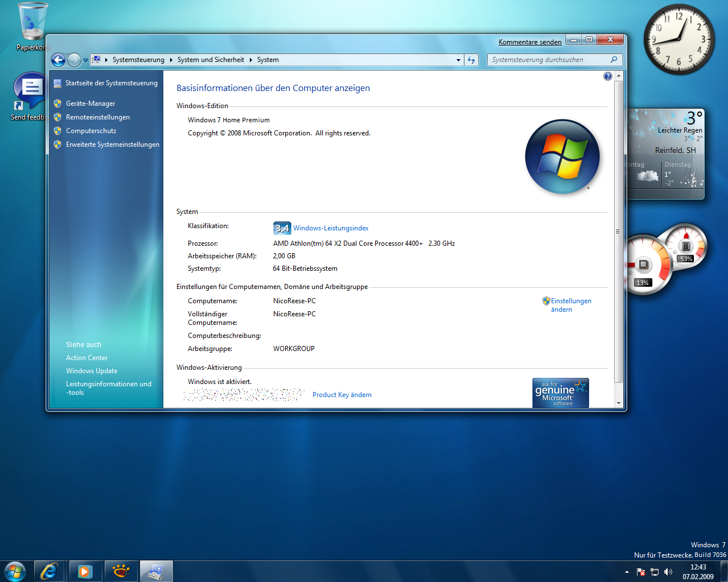Screen dimensions: 728x582
Task: Open the recent pages dropdown next to navigation arrows
Action: click(x=85, y=60)
